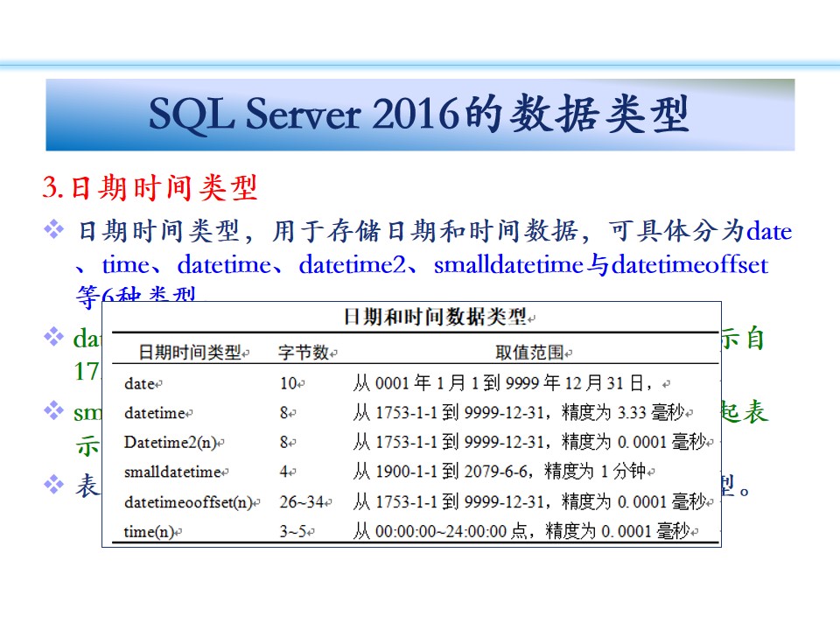Click the byte count '10' for date

[x=288, y=383]
